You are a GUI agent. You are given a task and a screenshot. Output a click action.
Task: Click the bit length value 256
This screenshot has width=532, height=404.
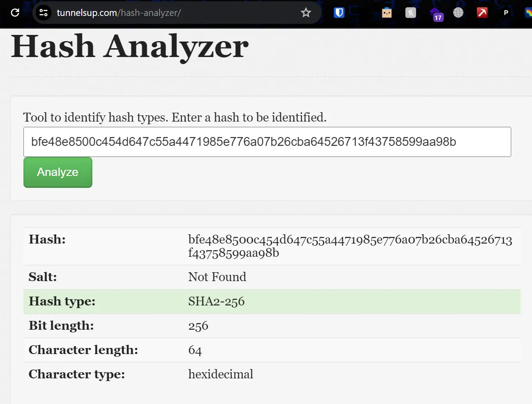[198, 326]
